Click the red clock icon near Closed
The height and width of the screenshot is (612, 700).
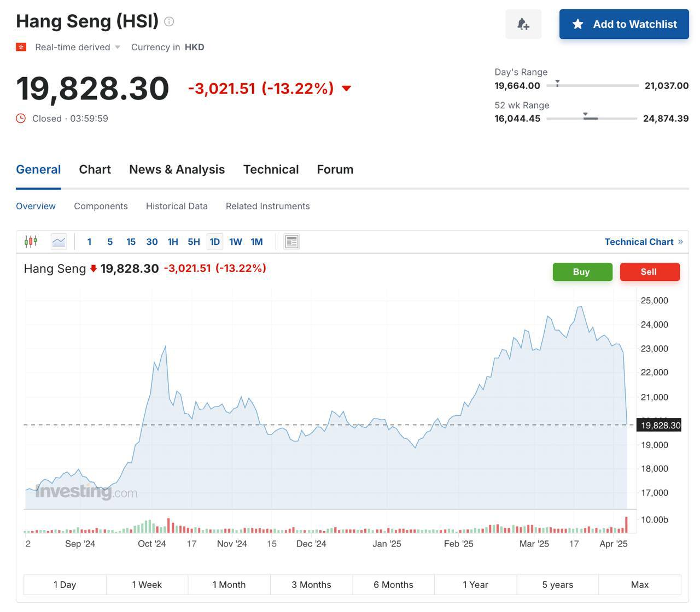(x=21, y=119)
